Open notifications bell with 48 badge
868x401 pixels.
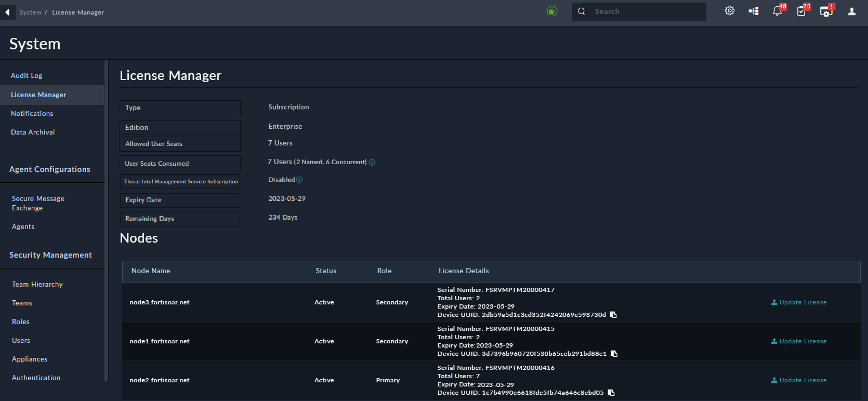pos(778,10)
